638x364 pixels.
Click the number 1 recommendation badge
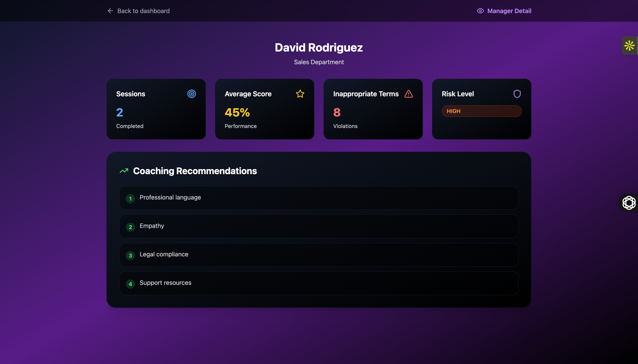click(x=130, y=199)
